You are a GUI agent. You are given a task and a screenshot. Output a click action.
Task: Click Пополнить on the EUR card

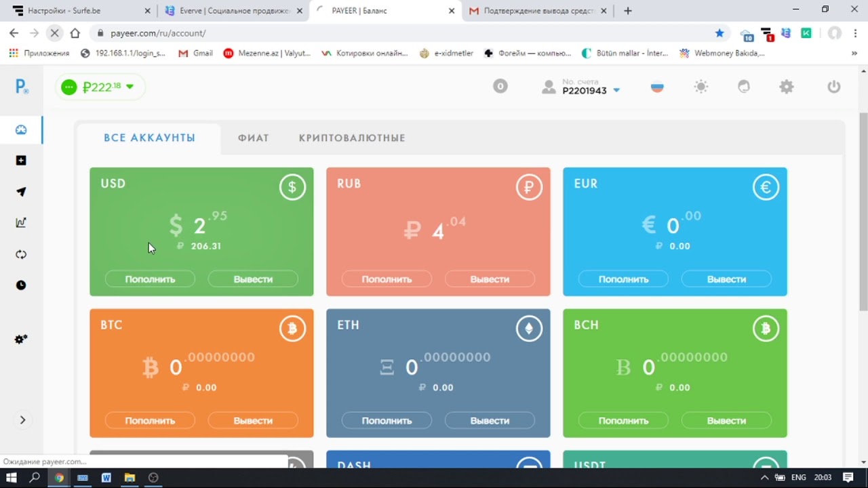pyautogui.click(x=623, y=279)
